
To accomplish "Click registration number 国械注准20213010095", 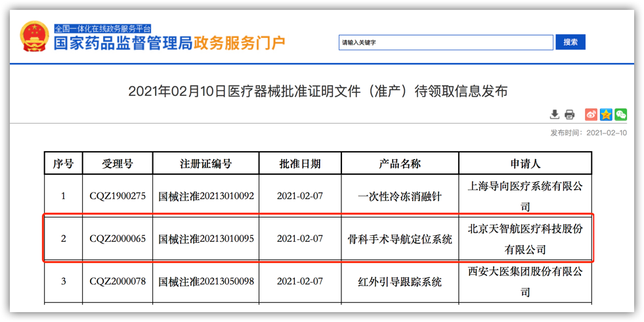I will pyautogui.click(x=206, y=239).
